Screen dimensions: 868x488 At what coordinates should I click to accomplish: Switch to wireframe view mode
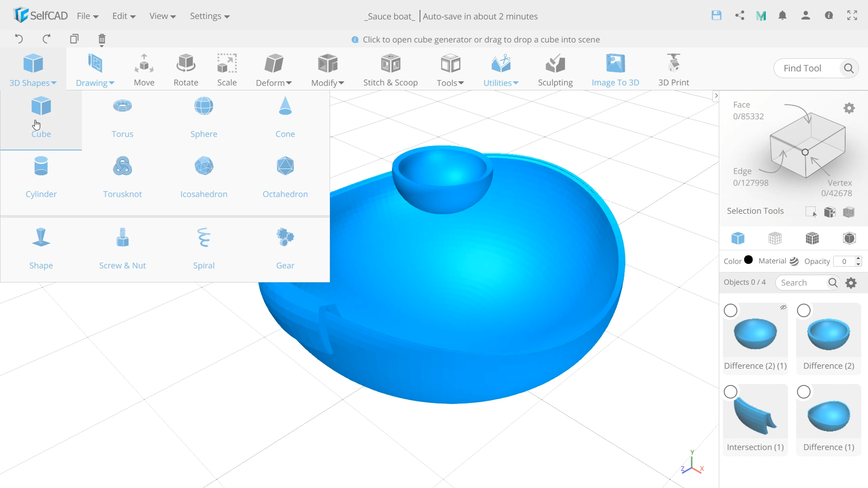click(775, 238)
